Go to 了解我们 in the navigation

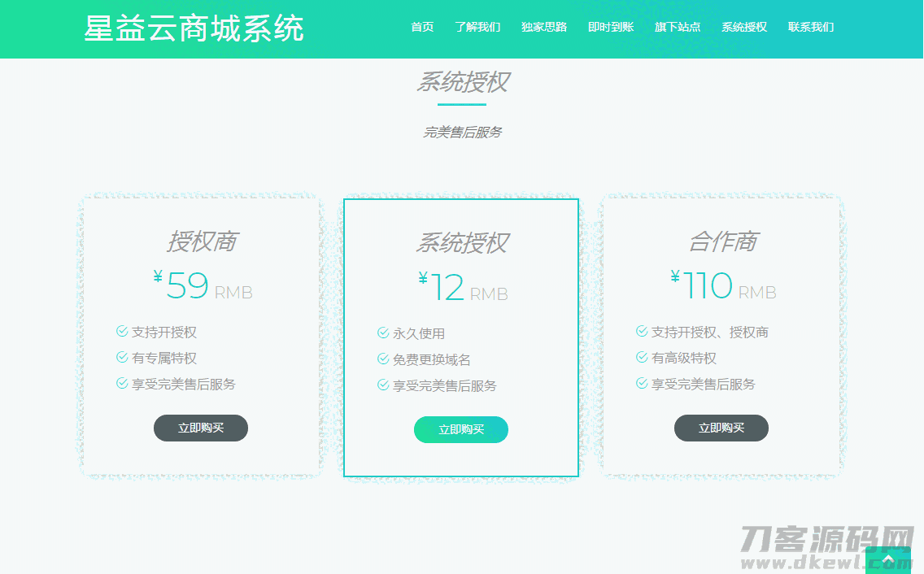pos(477,27)
